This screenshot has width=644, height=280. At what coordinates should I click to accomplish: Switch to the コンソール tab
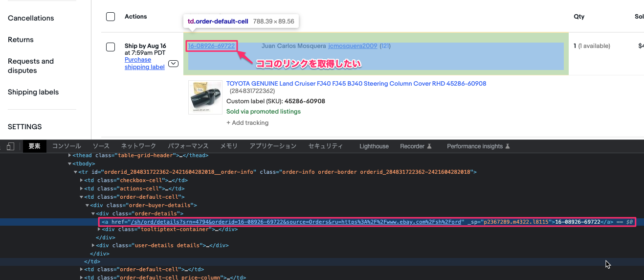click(67, 146)
